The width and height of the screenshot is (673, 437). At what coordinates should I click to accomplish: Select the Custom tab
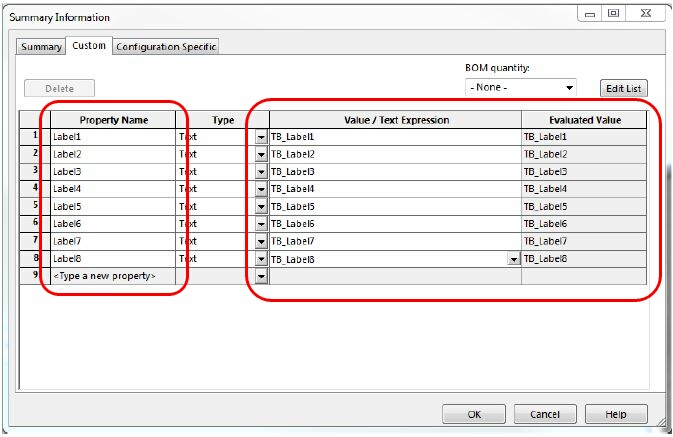[x=89, y=46]
